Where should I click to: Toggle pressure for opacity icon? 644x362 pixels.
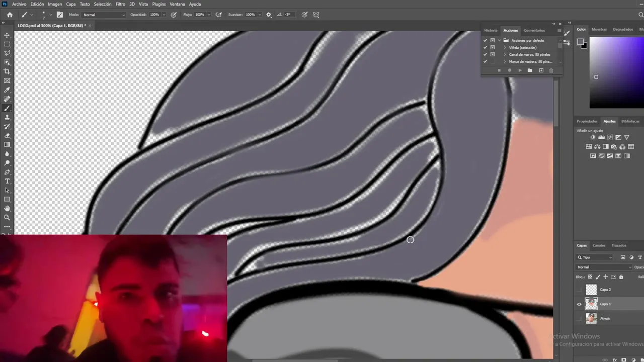pyautogui.click(x=174, y=15)
